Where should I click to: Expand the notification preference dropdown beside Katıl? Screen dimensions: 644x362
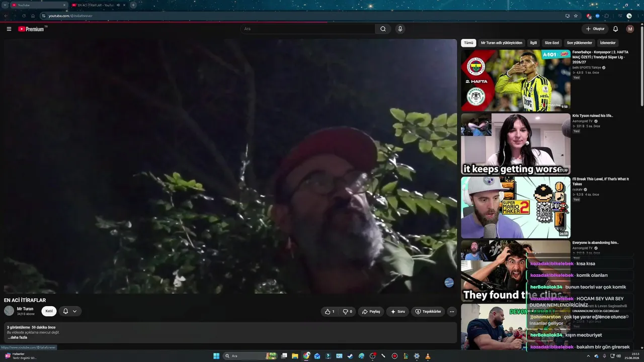pyautogui.click(x=74, y=311)
